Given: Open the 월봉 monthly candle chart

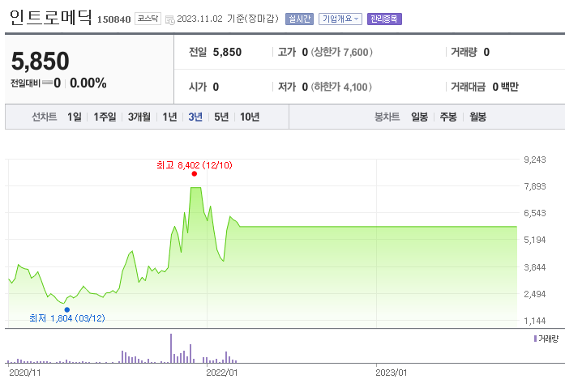Looking at the screenshot, I should click(477, 117).
